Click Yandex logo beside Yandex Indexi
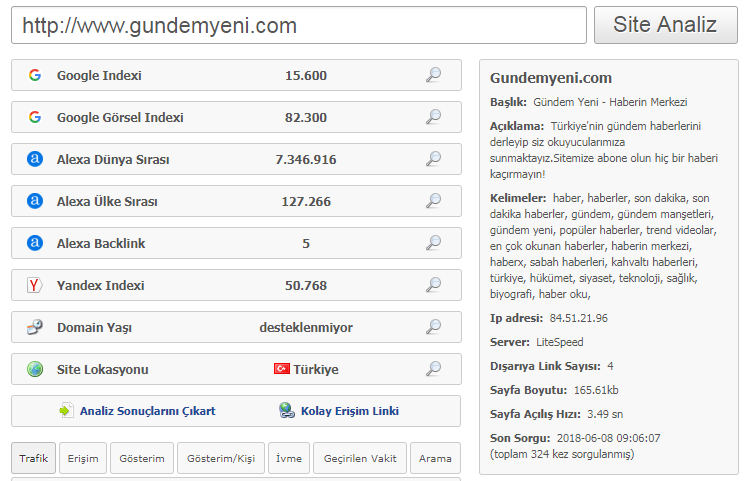The image size is (745, 481). [x=35, y=285]
